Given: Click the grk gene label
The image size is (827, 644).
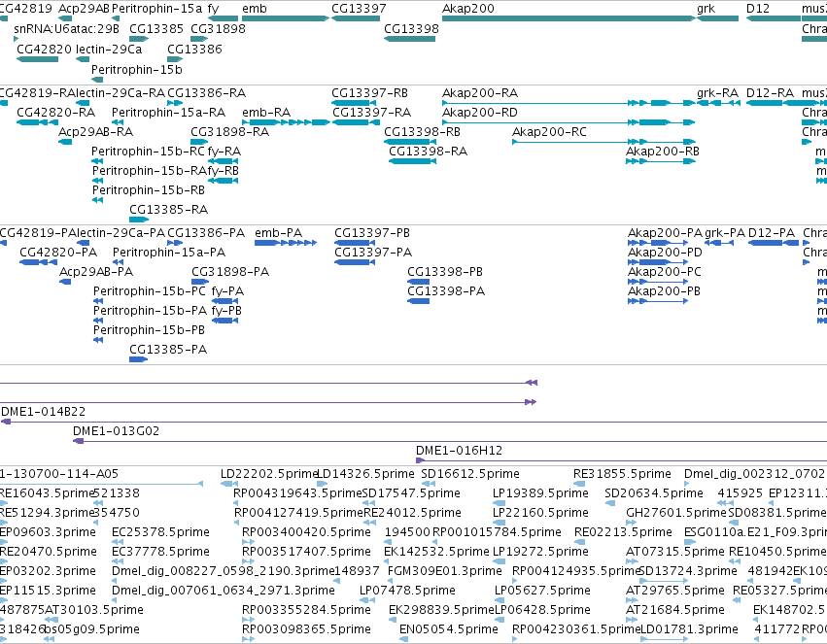Looking at the screenshot, I should click(x=706, y=9).
